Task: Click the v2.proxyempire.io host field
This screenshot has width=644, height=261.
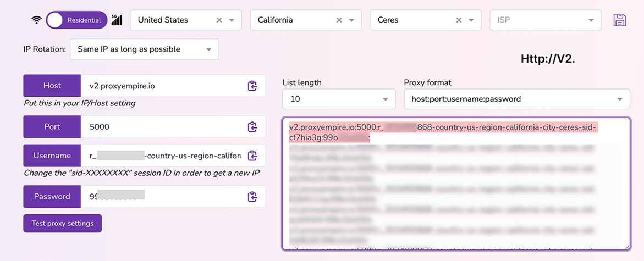Action: click(x=173, y=86)
